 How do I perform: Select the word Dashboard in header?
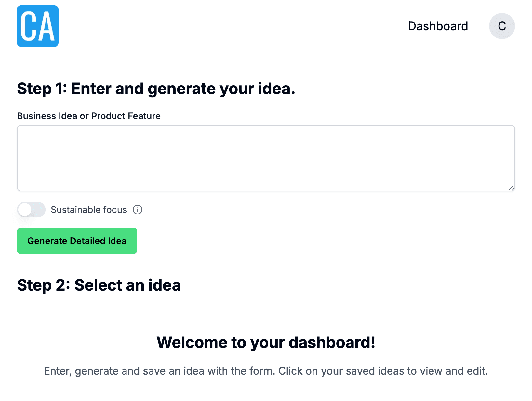[x=438, y=26]
